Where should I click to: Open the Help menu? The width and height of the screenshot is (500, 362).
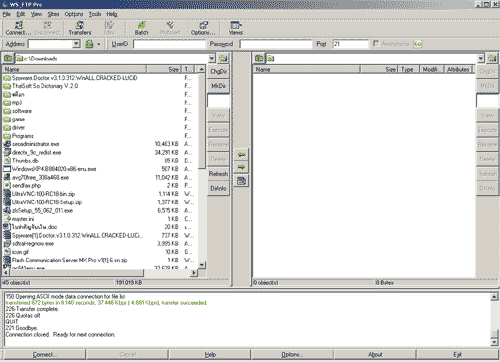coord(112,14)
